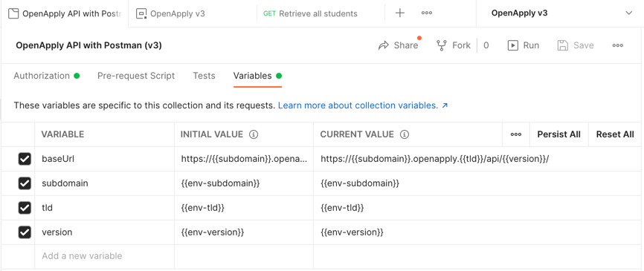Open the fork count showing 0
Image resolution: width=644 pixels, height=271 pixels.
tap(486, 45)
